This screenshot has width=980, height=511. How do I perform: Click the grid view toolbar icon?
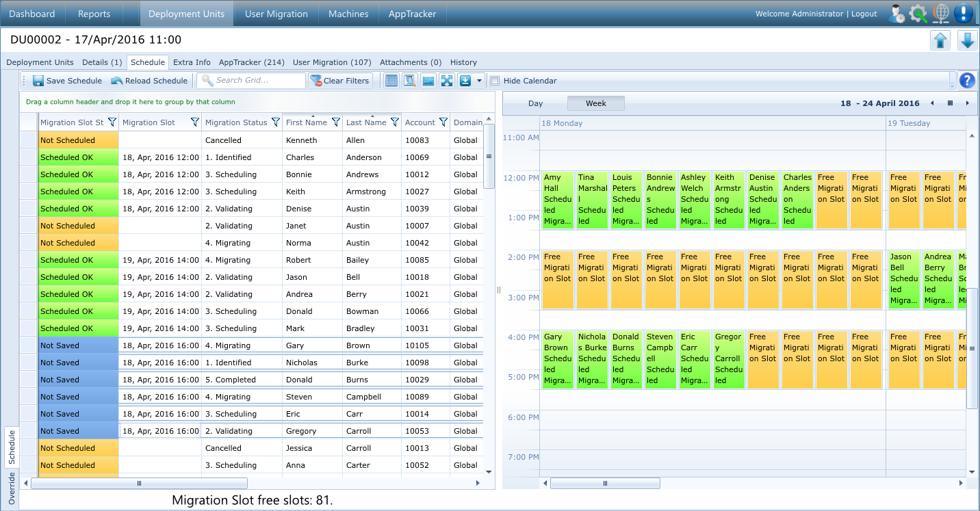coord(391,81)
